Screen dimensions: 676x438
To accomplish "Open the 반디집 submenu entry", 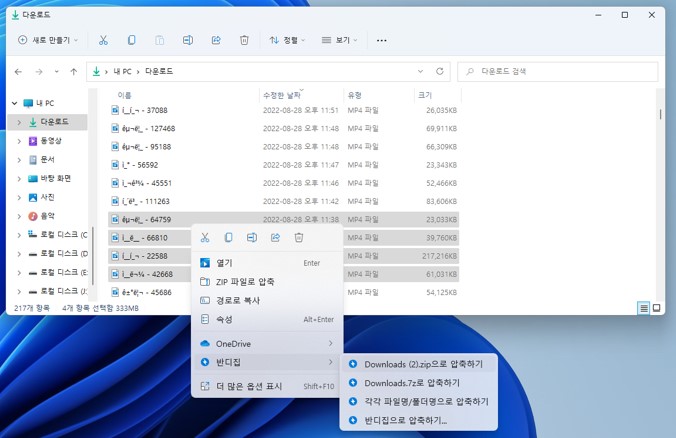I will pos(267,362).
